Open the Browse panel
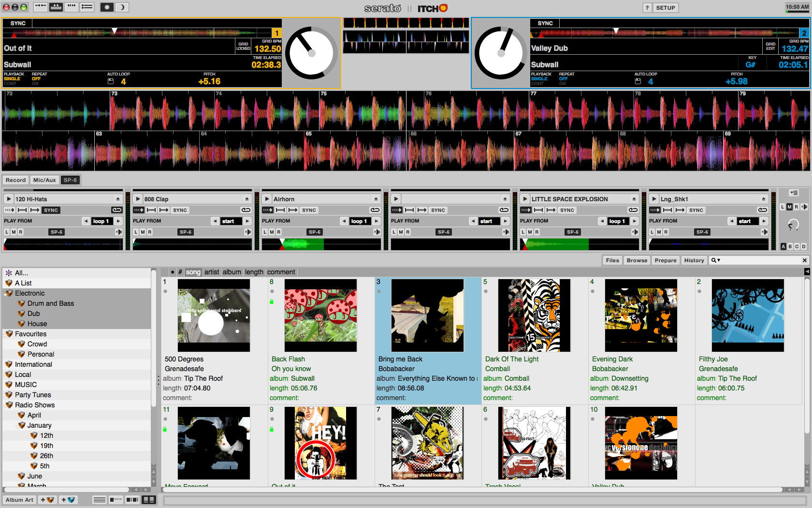812x508 pixels. 637,260
